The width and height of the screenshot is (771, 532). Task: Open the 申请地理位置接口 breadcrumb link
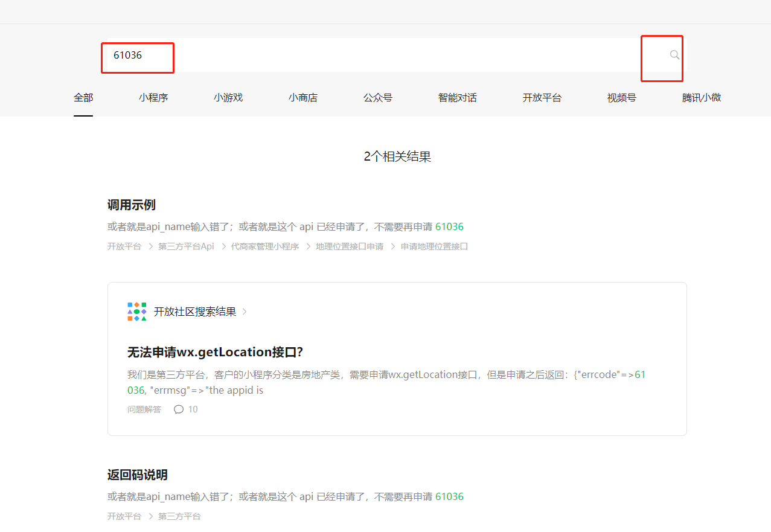435,246
